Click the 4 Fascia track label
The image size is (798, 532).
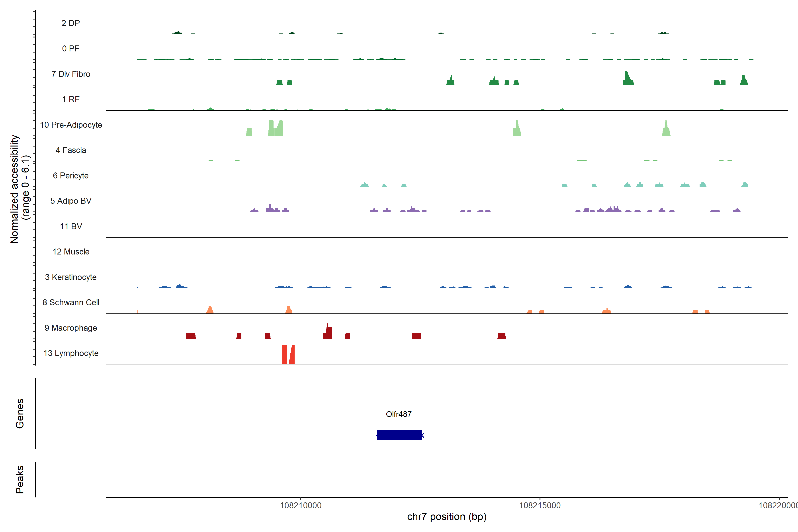70,150
